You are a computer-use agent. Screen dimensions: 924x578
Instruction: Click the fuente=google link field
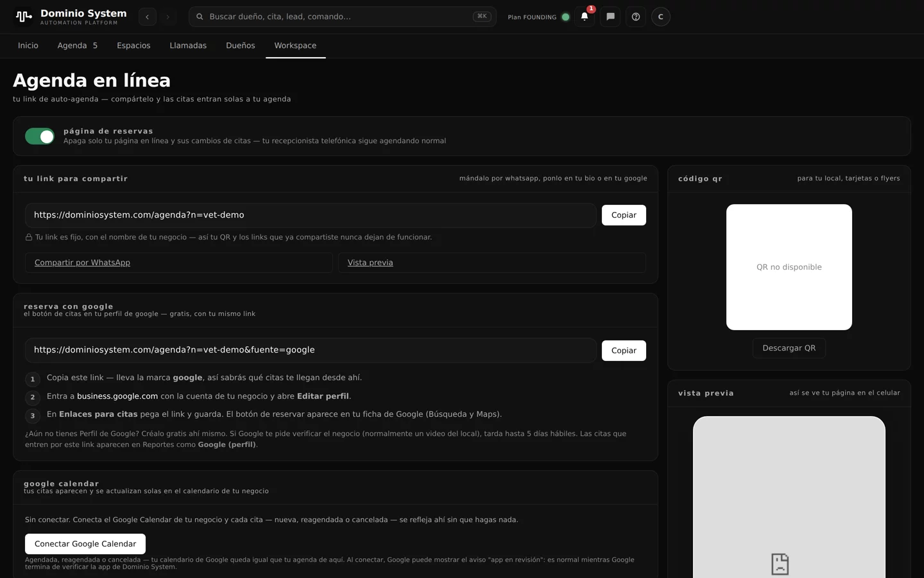click(x=311, y=350)
